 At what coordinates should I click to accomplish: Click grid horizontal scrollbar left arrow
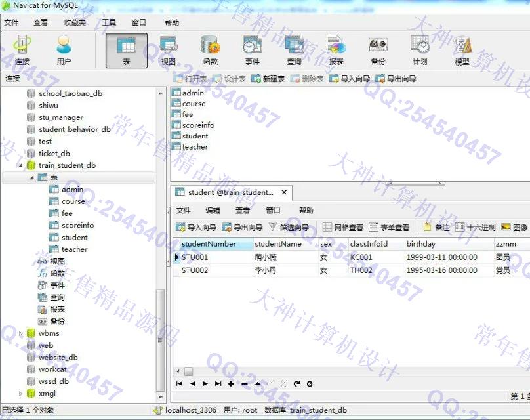tap(178, 371)
